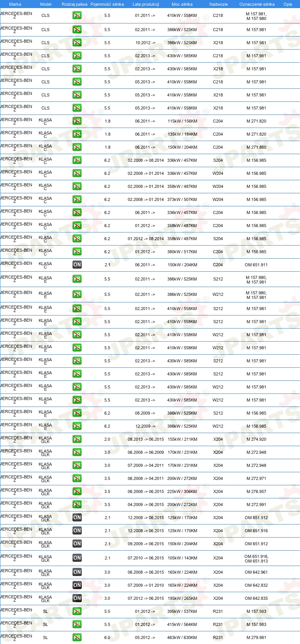Screen dimensions: 300x644
Task: Click the production date "08.2009 ->"
Action: point(145,413)
